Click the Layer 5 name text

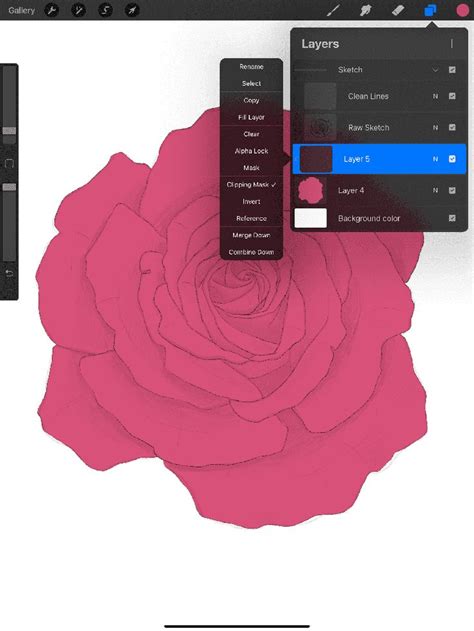357,159
